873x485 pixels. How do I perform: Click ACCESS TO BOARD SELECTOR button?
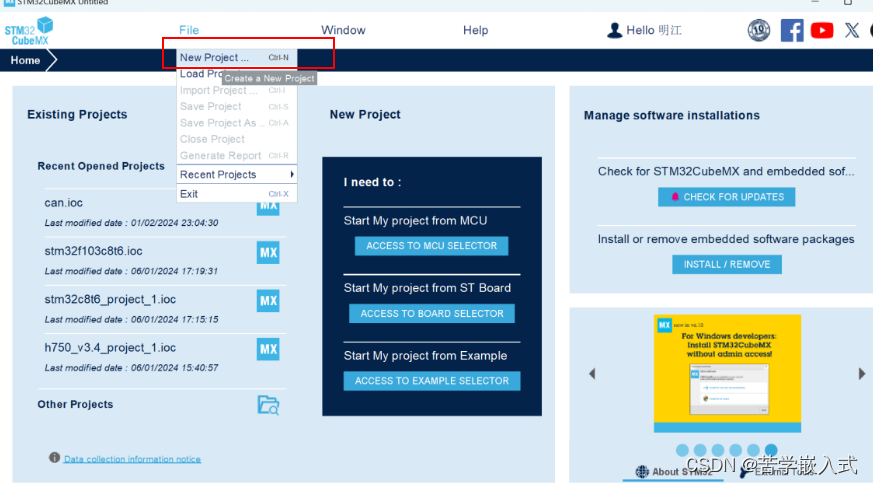pos(431,313)
